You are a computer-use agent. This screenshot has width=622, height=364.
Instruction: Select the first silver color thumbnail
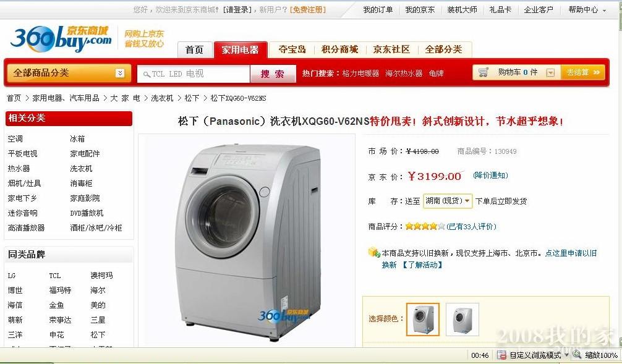pyautogui.click(x=422, y=319)
